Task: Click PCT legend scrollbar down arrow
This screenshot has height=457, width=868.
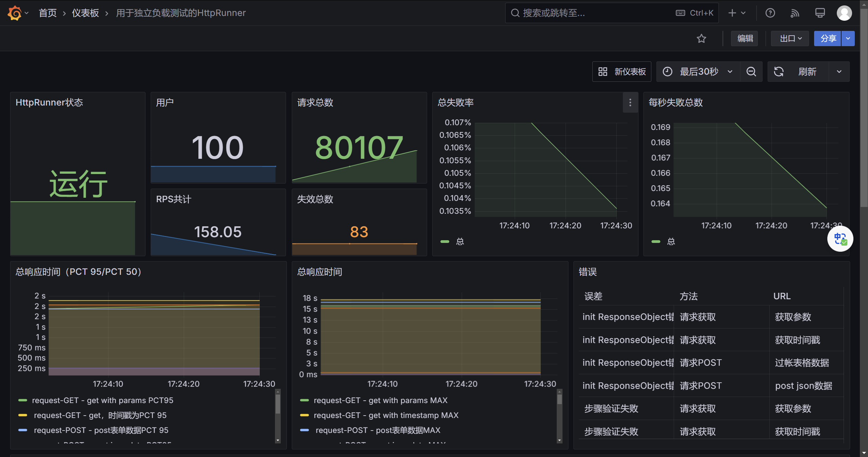Action: pos(278,440)
